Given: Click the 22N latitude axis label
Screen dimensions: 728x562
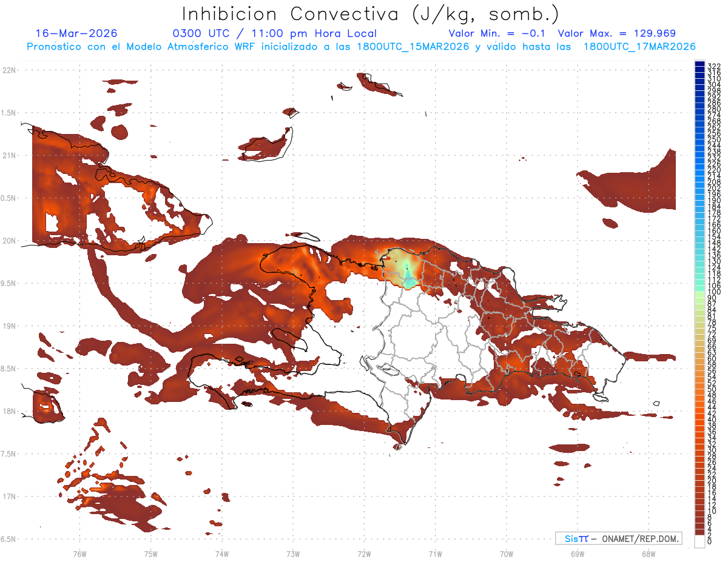Looking at the screenshot, I should 9,70.
